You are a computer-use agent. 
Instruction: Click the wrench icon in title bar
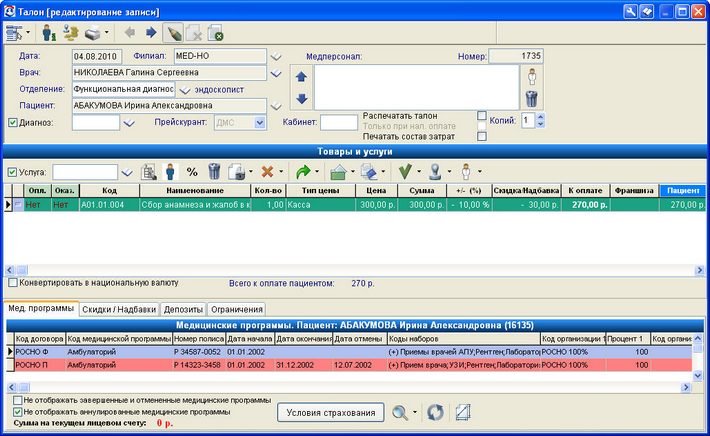(x=630, y=11)
